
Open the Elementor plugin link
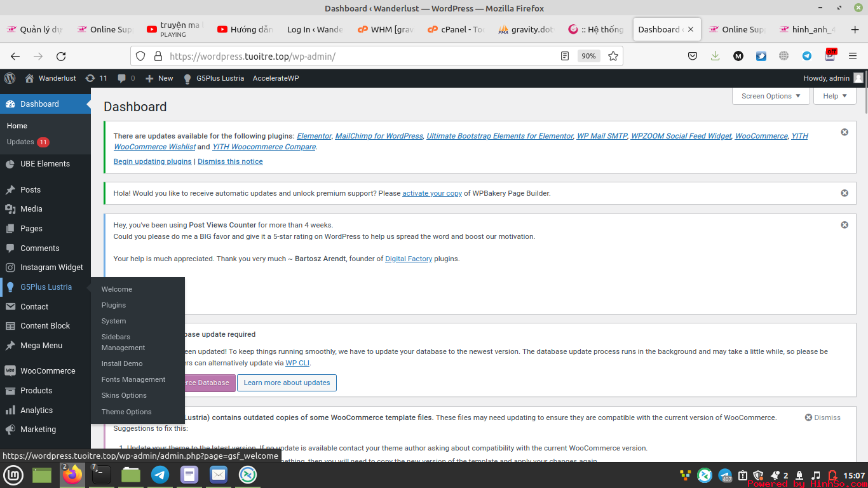tap(314, 136)
